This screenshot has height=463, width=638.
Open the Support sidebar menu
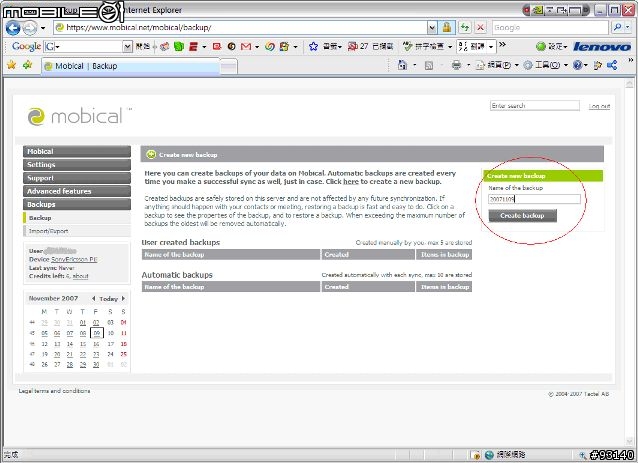77,178
